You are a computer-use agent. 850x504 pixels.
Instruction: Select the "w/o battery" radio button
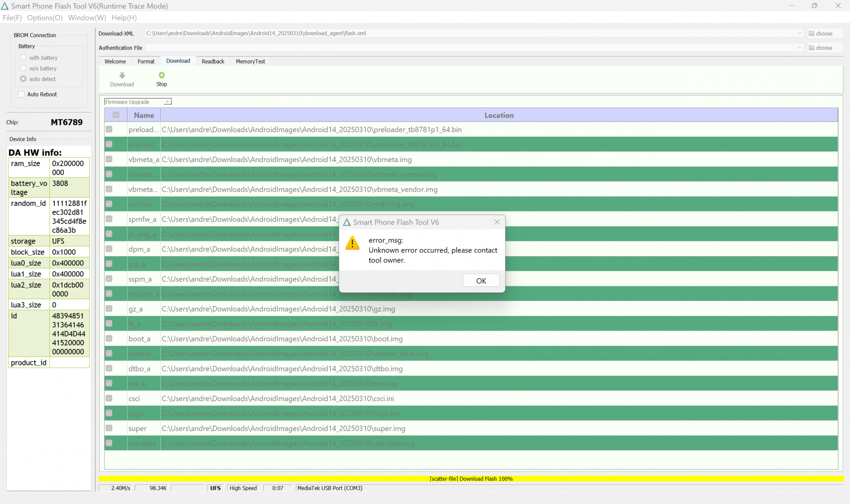23,68
